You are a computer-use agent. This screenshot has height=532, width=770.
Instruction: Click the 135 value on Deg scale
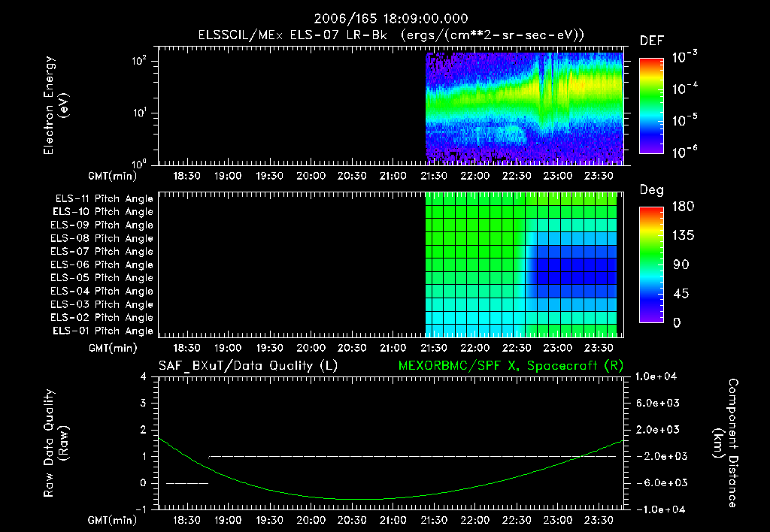click(x=683, y=236)
